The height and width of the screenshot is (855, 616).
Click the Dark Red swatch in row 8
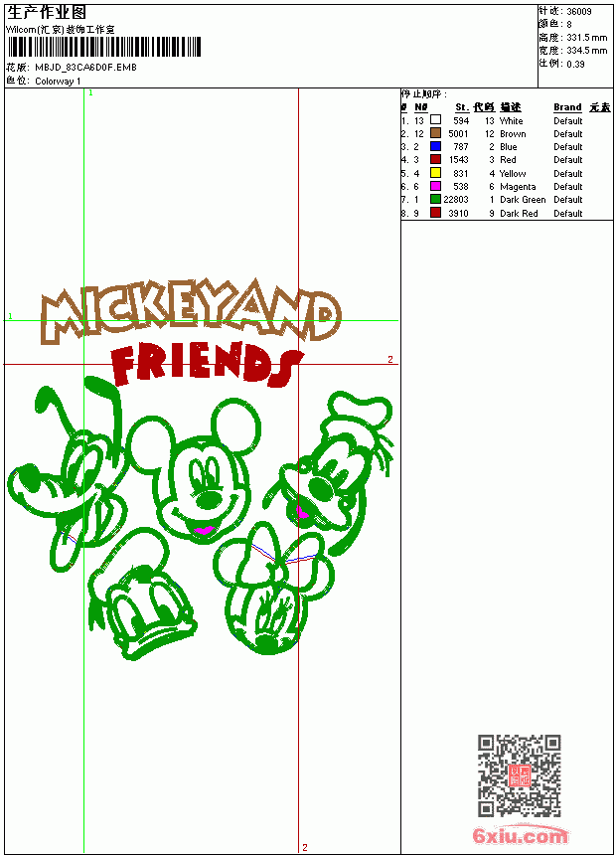coord(435,213)
